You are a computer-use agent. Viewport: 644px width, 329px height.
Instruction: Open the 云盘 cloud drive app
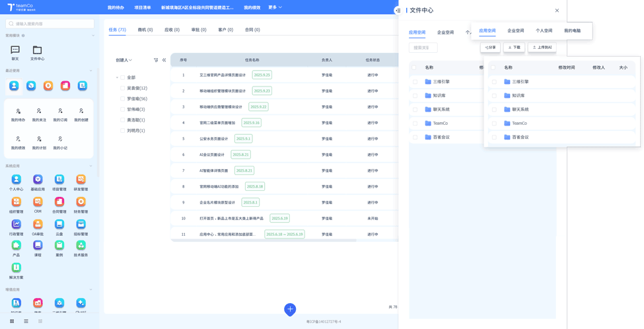click(59, 224)
